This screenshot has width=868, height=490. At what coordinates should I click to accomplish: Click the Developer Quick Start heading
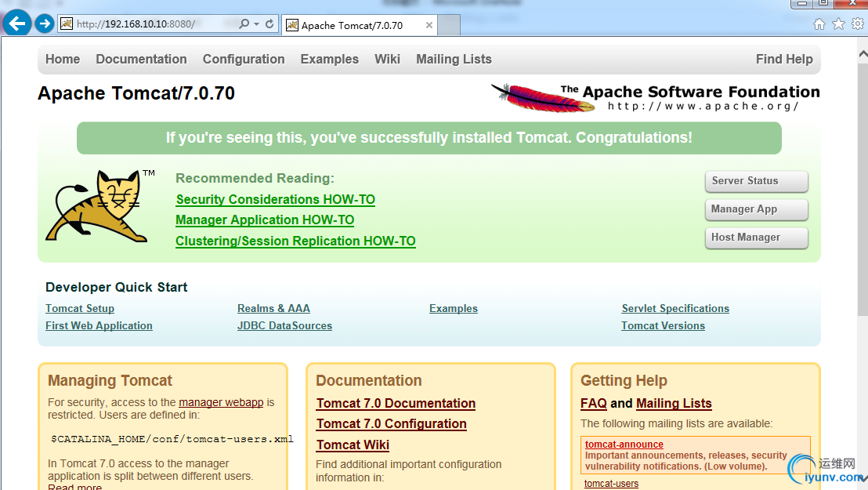pos(116,287)
